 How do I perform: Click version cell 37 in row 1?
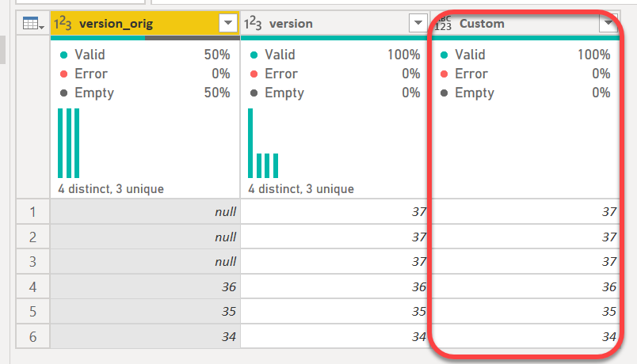pyautogui.click(x=335, y=211)
